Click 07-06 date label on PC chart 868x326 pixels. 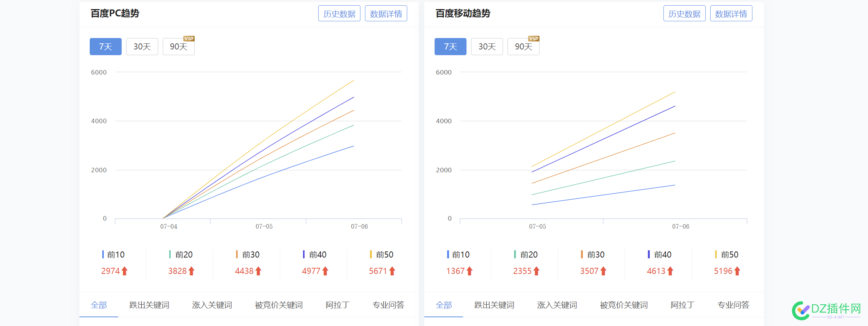[x=359, y=226]
